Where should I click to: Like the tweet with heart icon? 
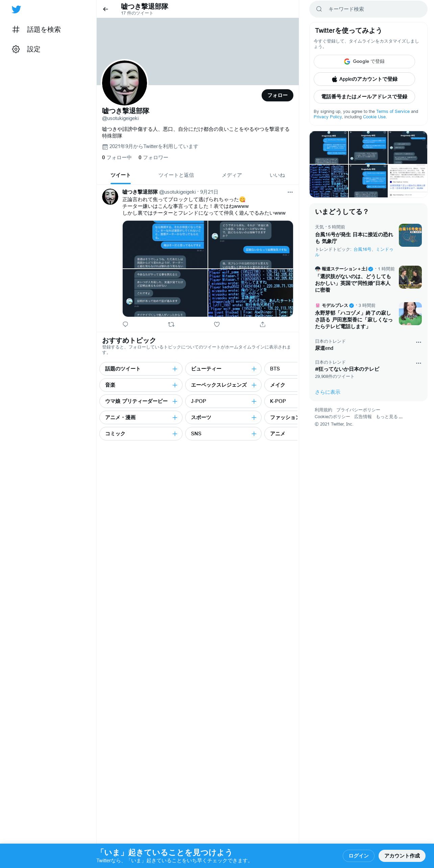217,324
